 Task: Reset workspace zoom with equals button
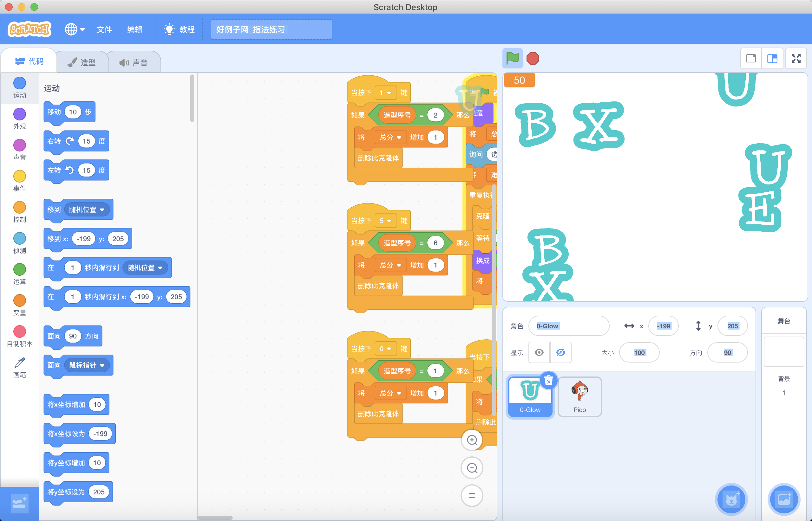point(472,496)
